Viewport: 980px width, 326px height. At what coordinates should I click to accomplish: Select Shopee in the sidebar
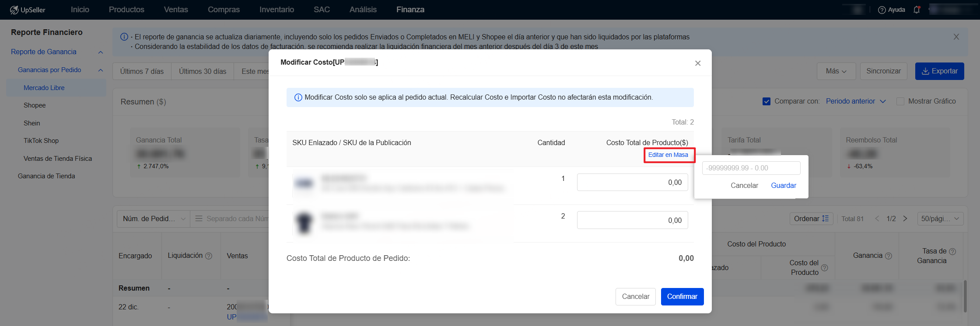pyautogui.click(x=35, y=105)
